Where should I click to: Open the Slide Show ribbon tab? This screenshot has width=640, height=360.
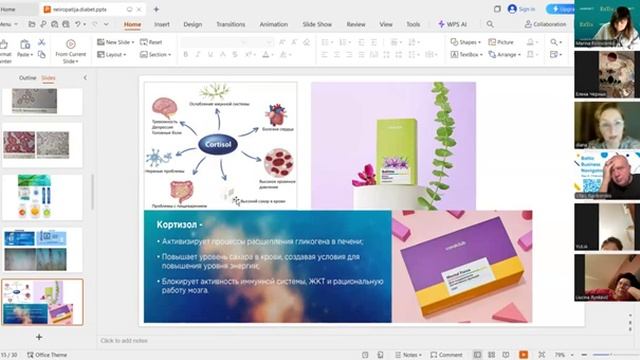(317, 24)
